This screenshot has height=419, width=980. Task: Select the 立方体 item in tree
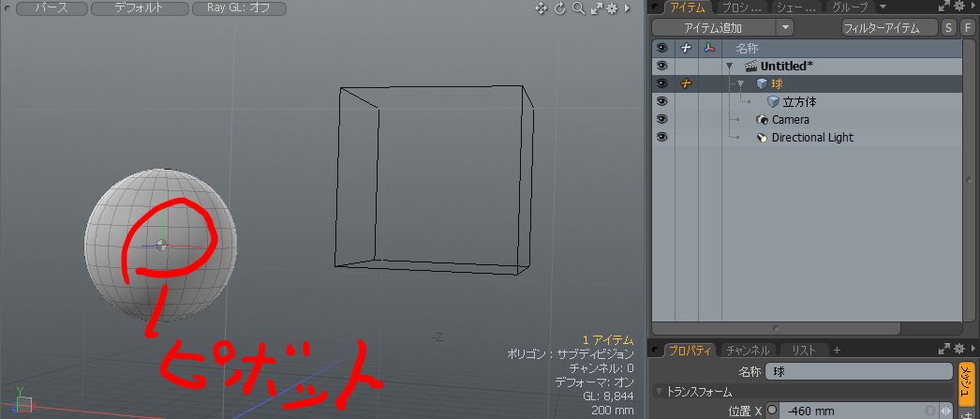click(799, 102)
